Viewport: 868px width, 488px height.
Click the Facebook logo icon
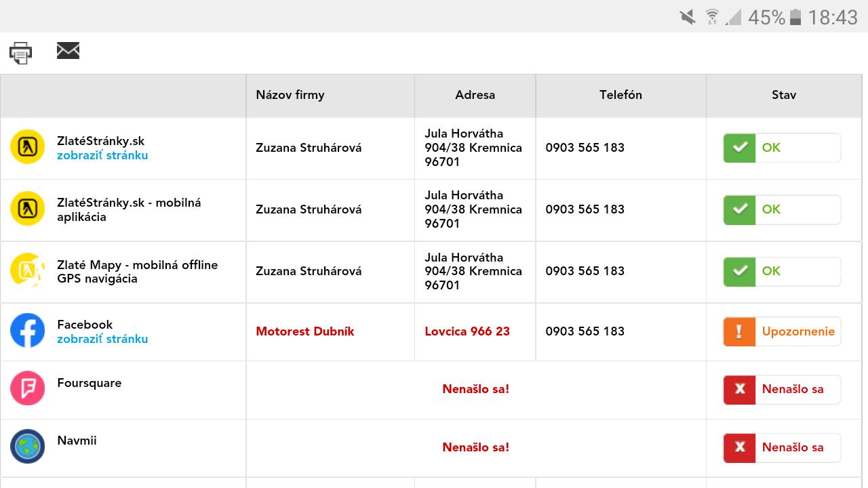pos(27,331)
